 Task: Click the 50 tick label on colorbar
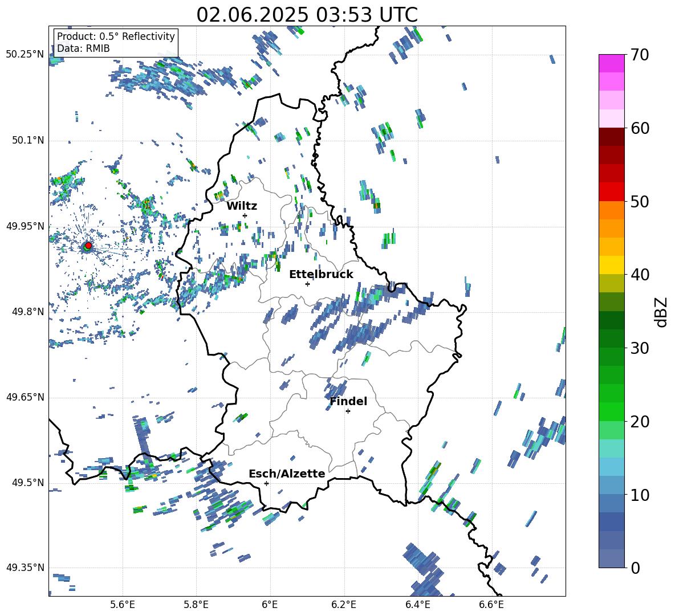(x=640, y=202)
